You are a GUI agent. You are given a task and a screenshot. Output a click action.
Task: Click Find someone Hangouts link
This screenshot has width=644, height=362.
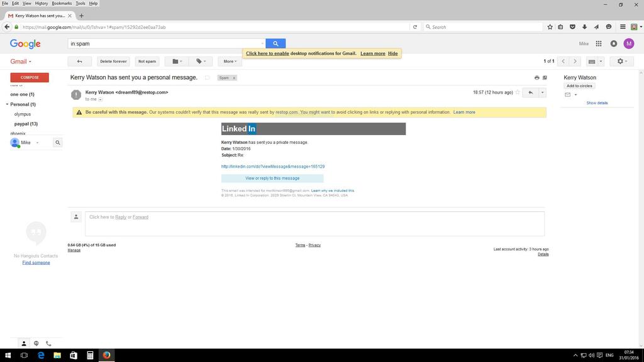pyautogui.click(x=36, y=263)
